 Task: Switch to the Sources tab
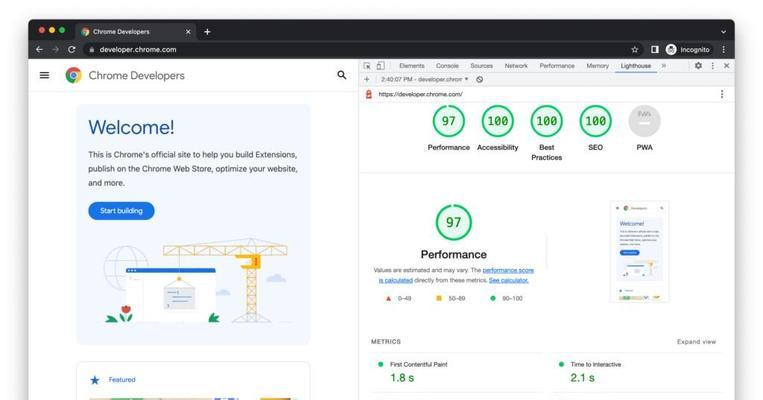pos(481,66)
